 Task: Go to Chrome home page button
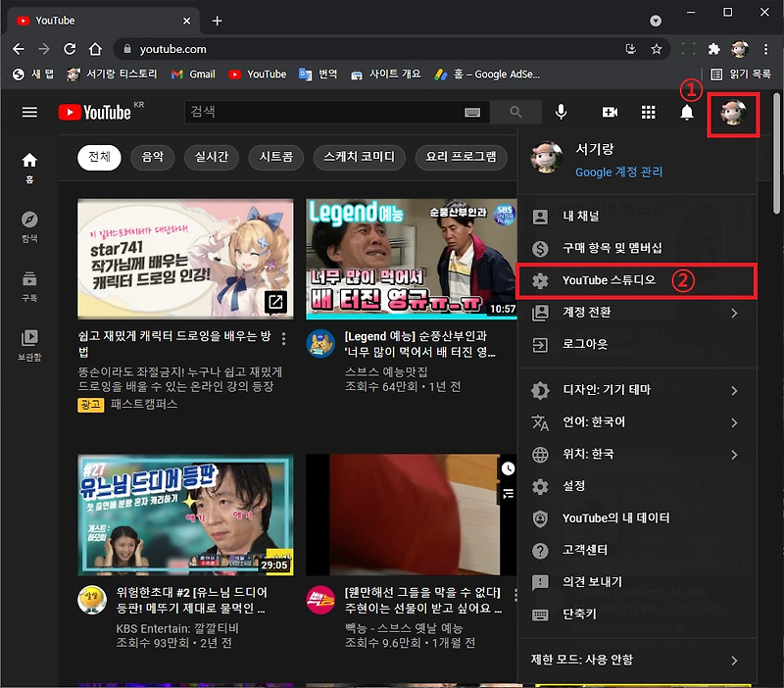tap(95, 49)
